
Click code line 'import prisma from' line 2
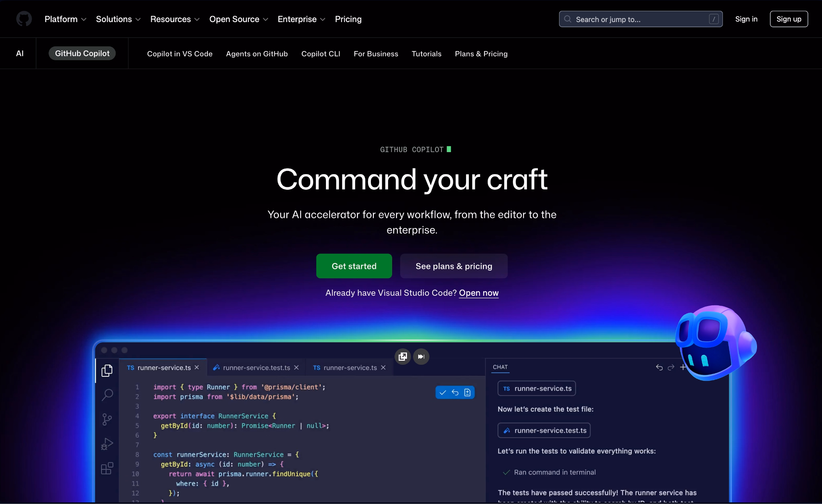[x=226, y=397]
